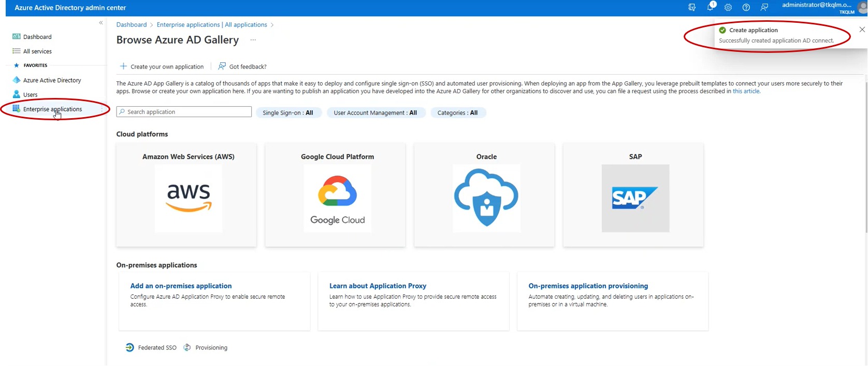This screenshot has width=868, height=366.
Task: Click the Provisioning icon
Action: pos(187,347)
